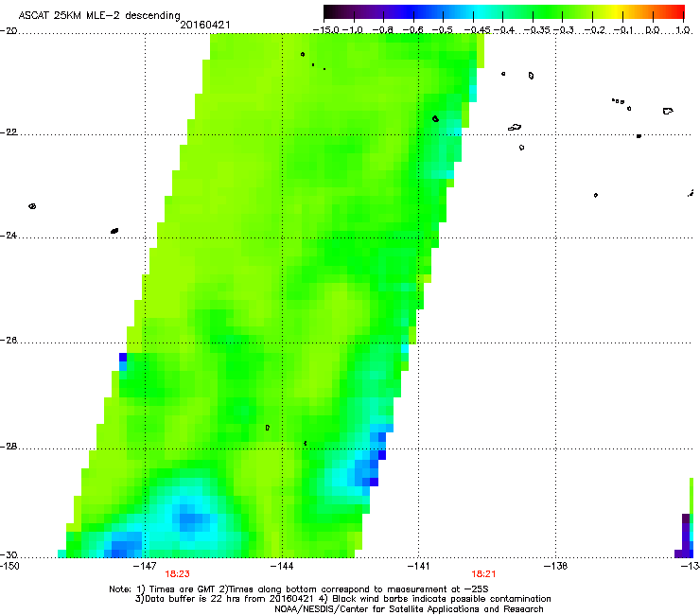The image size is (700, 615).
Task: Click the 'Times are GMT' note line
Action: click(299, 589)
